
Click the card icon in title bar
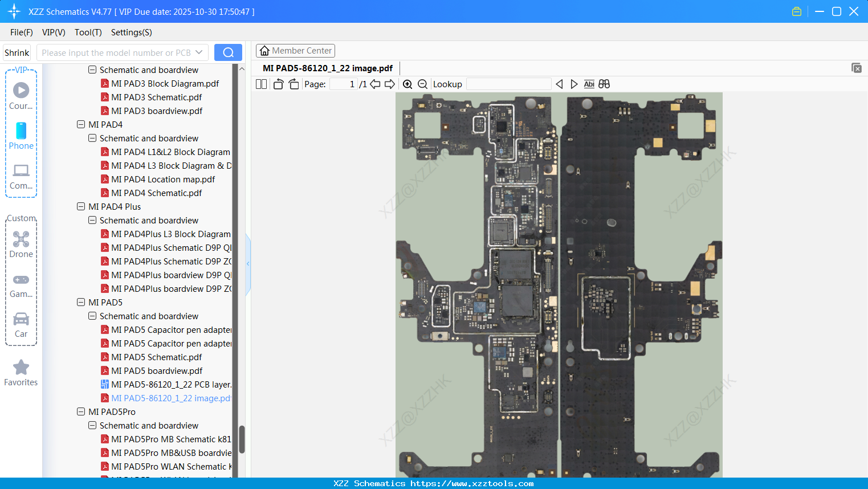pos(796,11)
